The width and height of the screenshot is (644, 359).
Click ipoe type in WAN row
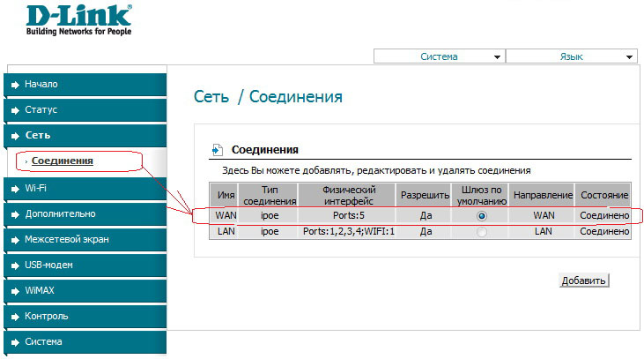[270, 215]
